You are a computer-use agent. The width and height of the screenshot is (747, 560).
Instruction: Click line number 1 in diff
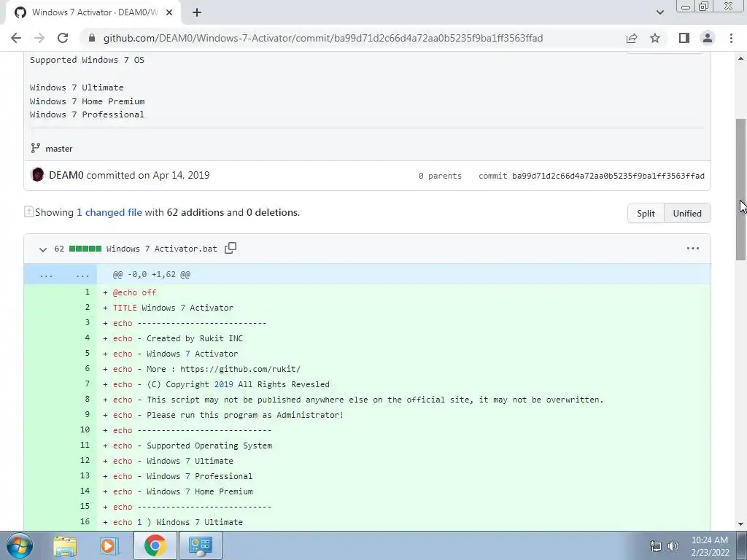88,292
